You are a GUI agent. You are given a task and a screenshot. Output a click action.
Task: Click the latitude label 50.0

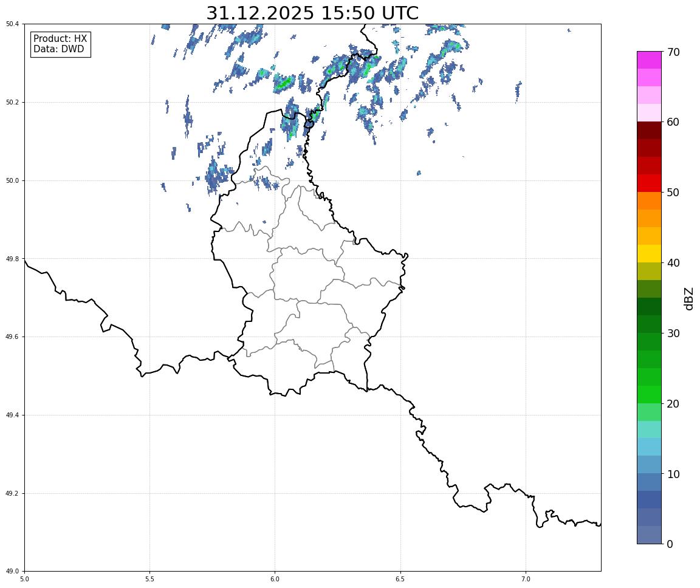pos(12,180)
